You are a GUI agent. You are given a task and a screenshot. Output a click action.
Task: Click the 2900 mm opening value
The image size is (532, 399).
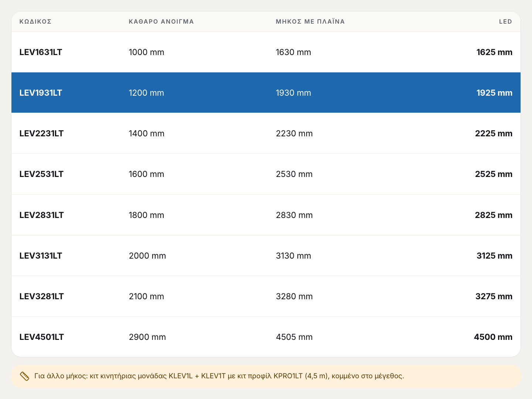pyautogui.click(x=147, y=337)
